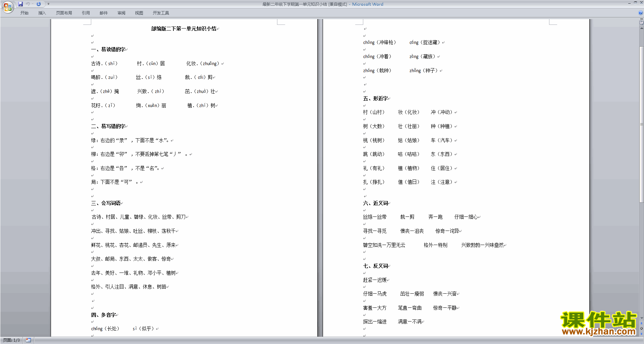The image size is (644, 344).
Task: Click the heading 五、形近字
Action: (x=375, y=99)
